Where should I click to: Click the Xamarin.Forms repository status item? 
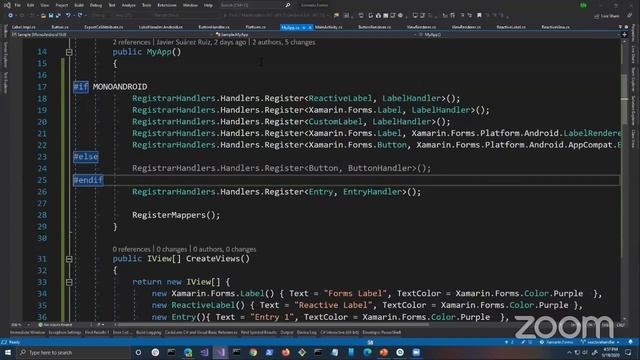click(557, 342)
